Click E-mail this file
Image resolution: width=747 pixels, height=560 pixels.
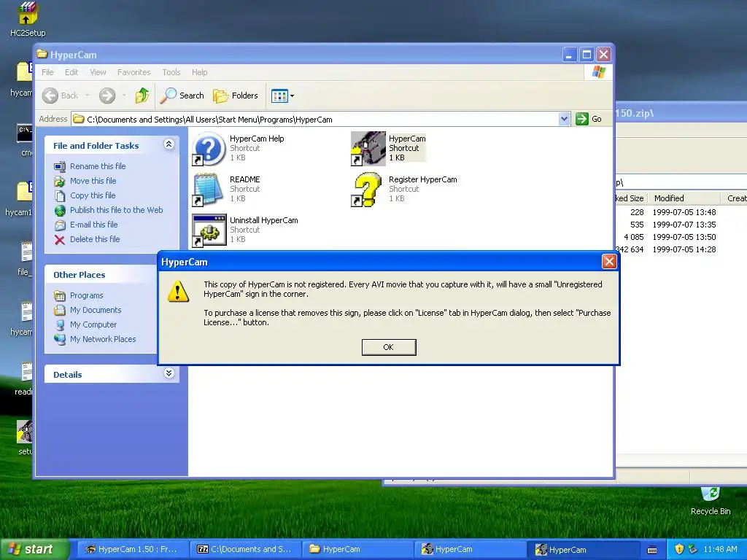[x=94, y=225]
